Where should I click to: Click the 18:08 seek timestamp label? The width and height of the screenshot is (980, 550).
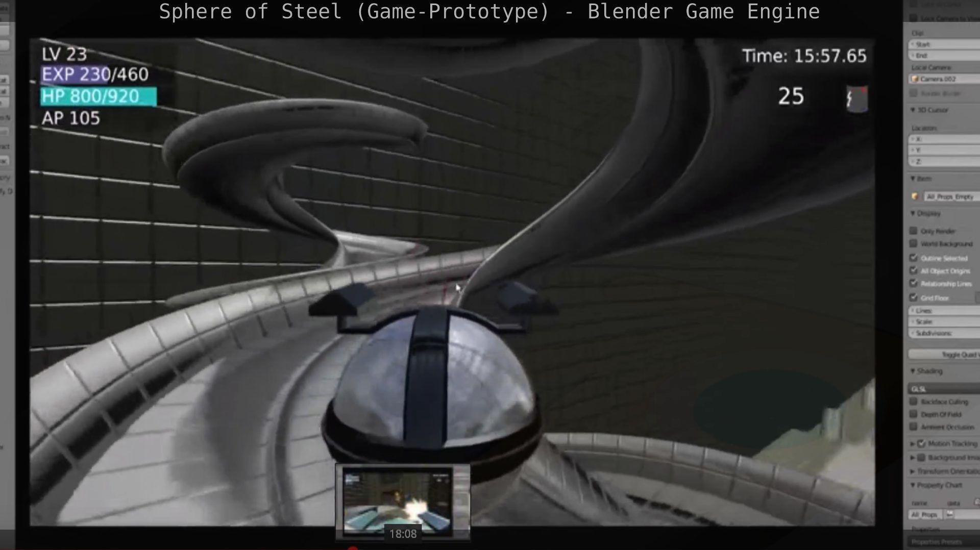click(403, 534)
